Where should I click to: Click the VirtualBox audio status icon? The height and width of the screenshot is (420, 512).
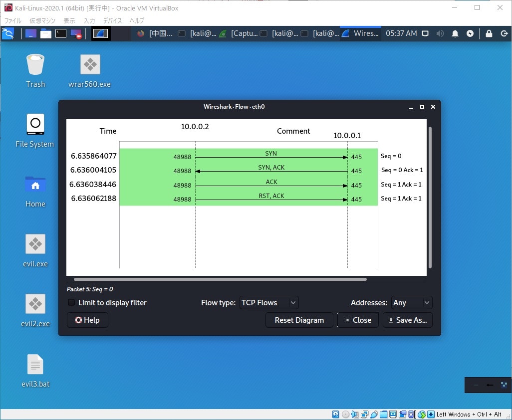[x=355, y=414]
